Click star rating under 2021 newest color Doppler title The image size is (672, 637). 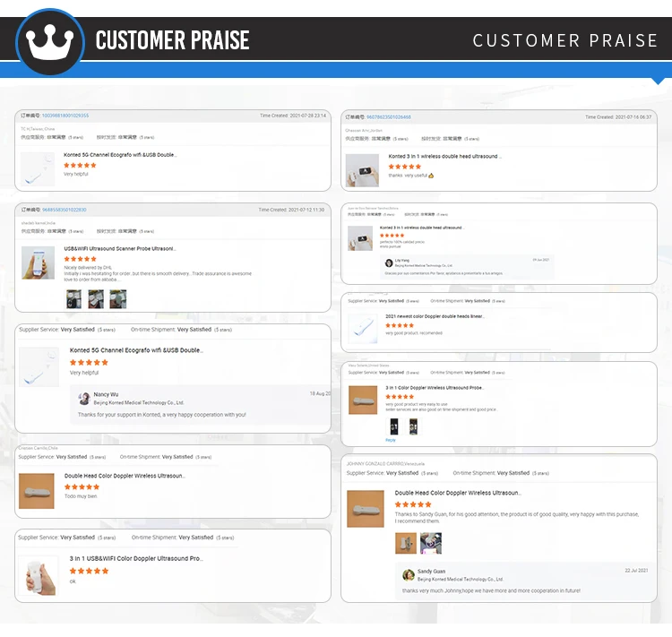(x=400, y=325)
